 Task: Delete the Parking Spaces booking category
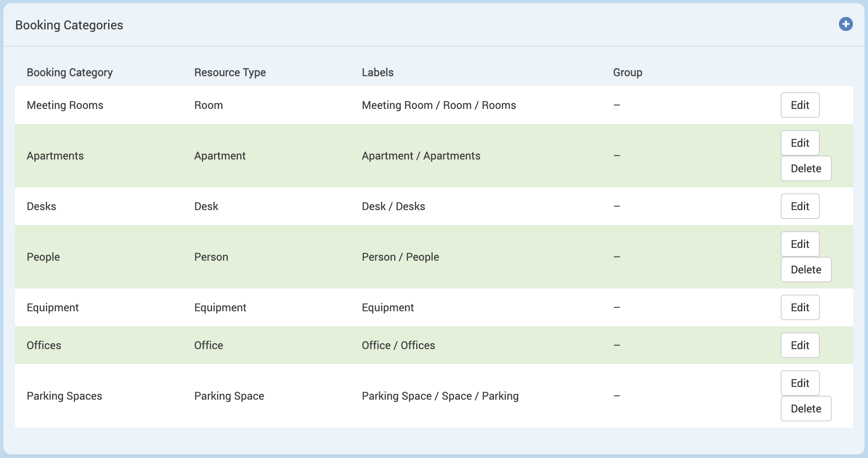[805, 409]
